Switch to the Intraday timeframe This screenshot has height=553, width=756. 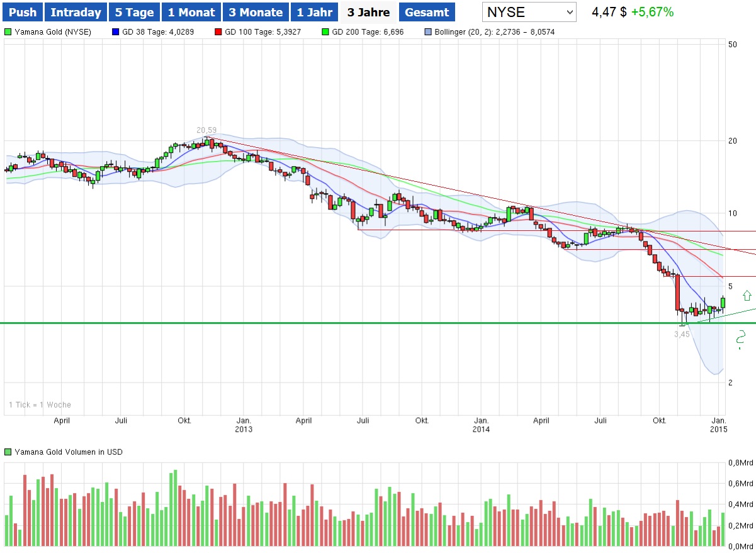[76, 12]
